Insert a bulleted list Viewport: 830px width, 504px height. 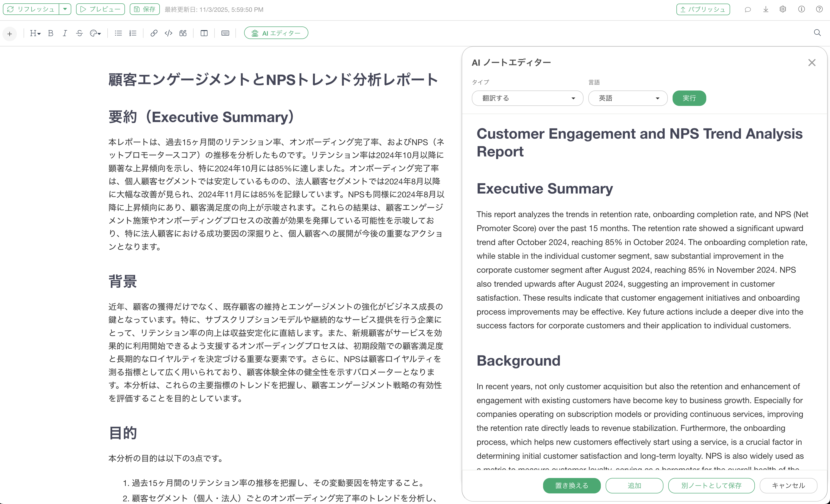(x=118, y=33)
